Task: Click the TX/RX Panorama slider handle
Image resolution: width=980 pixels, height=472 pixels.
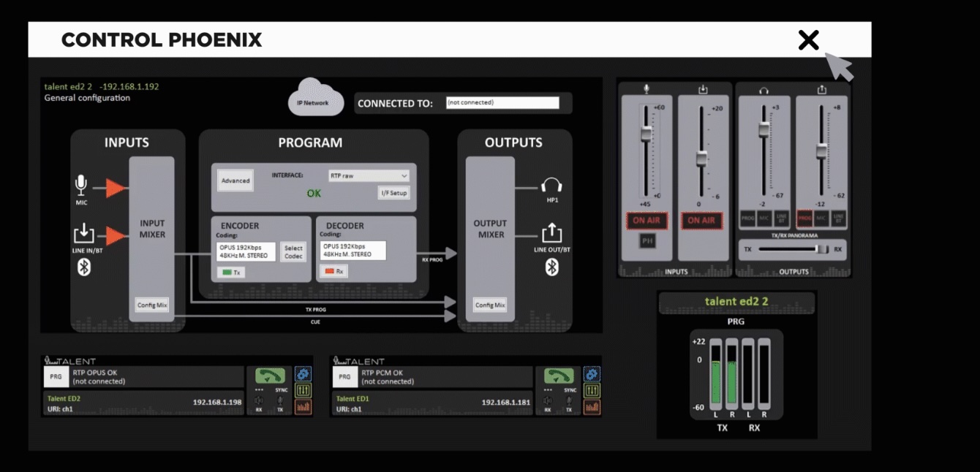Action: (822, 249)
